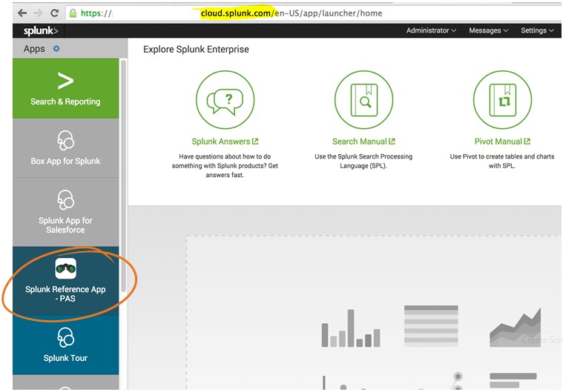Click the Search & Reporting arrow icon

click(65, 81)
